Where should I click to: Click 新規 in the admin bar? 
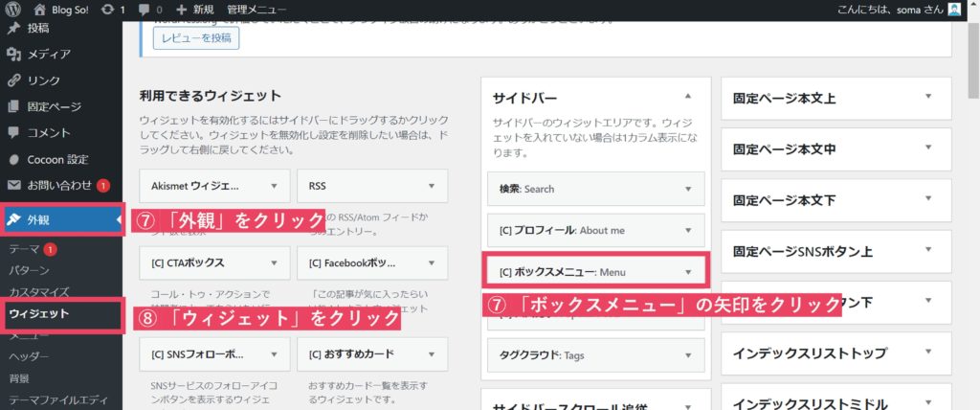tap(194, 10)
